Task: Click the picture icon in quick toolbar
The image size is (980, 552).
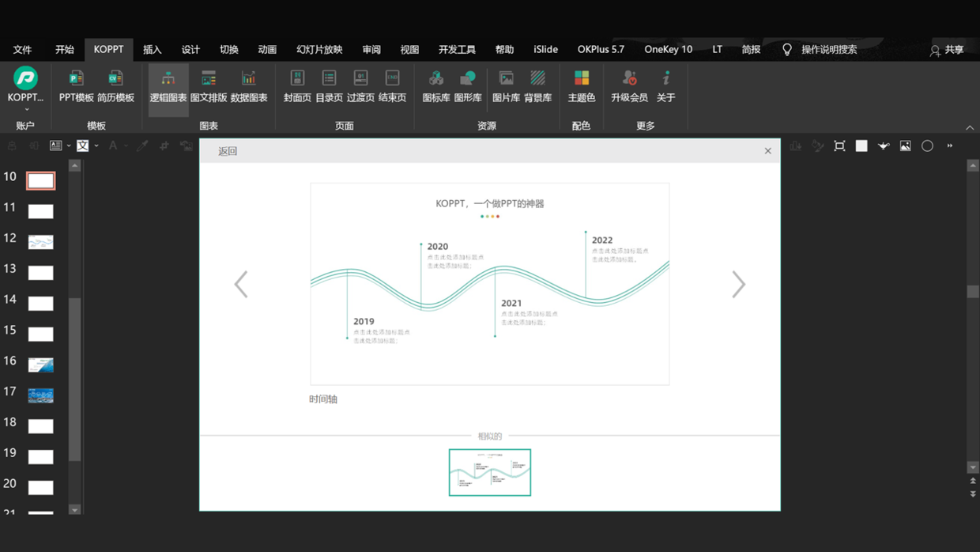Action: (906, 146)
